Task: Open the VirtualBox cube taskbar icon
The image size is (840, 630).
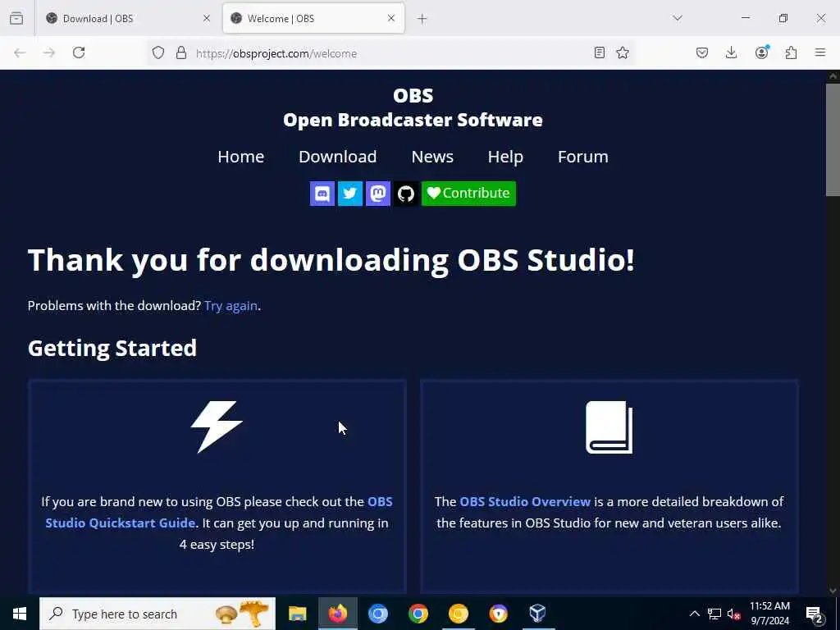Action: [538, 614]
